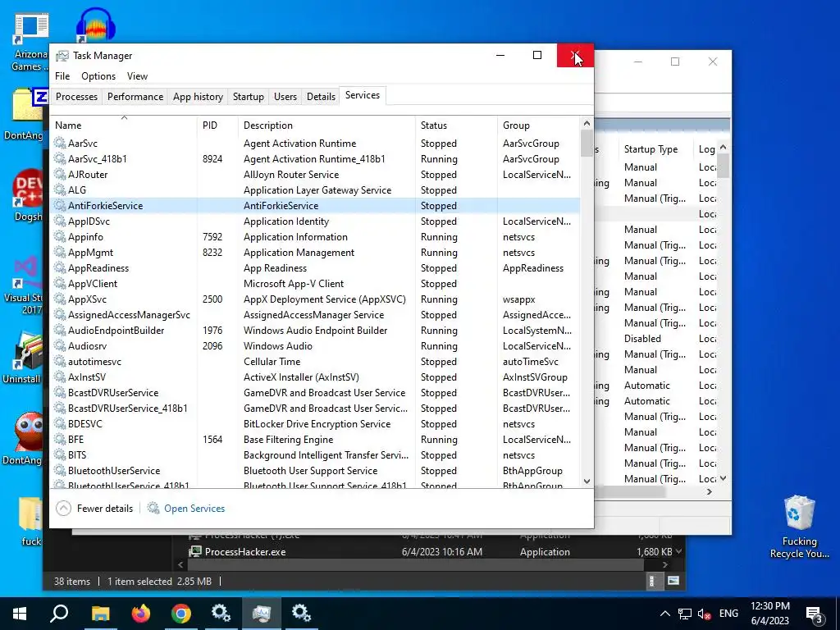Image resolution: width=840 pixels, height=630 pixels.
Task: Click Disabled startup type in background window
Action: (x=642, y=339)
